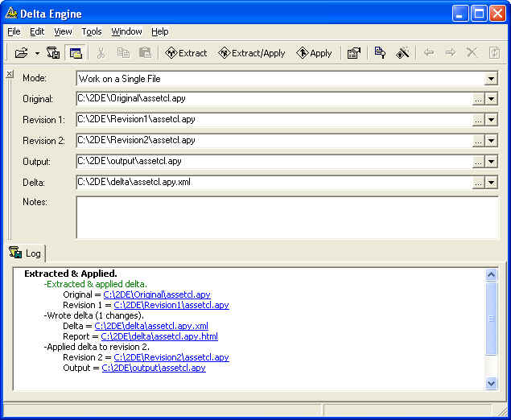Toggle the input panel toolbar icon
The width and height of the screenshot is (511, 420).
[x=76, y=53]
